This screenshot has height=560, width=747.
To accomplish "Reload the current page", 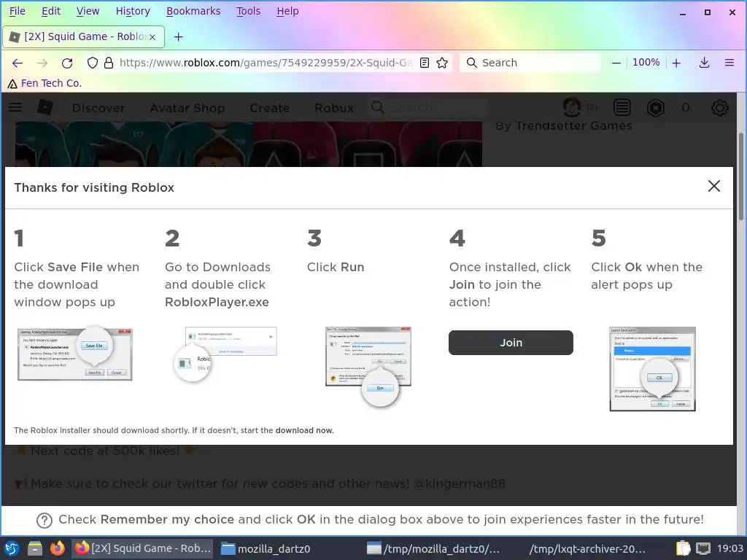I will coord(67,63).
